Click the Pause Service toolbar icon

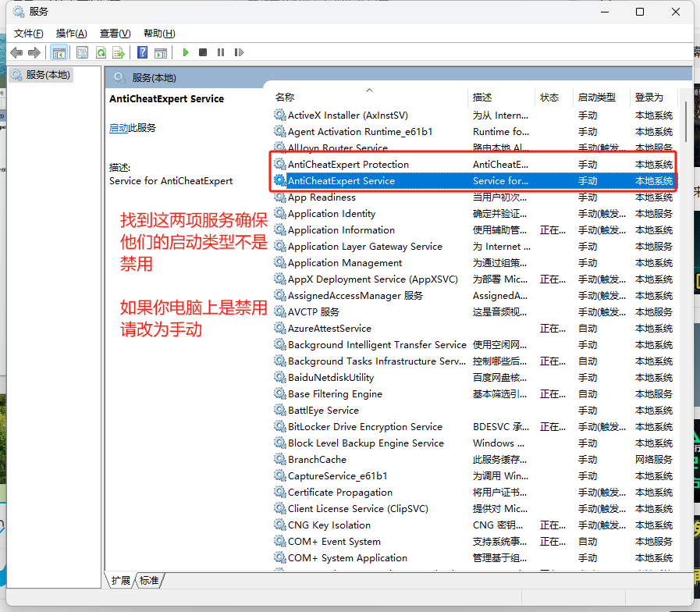tap(221, 52)
